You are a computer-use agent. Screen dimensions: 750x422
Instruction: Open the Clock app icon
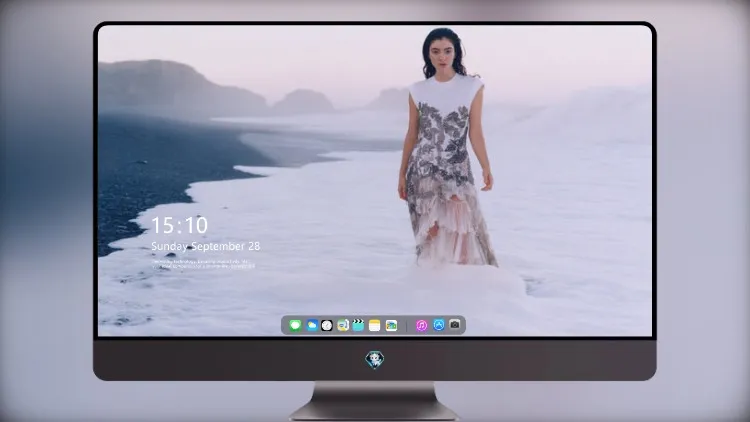click(x=327, y=325)
